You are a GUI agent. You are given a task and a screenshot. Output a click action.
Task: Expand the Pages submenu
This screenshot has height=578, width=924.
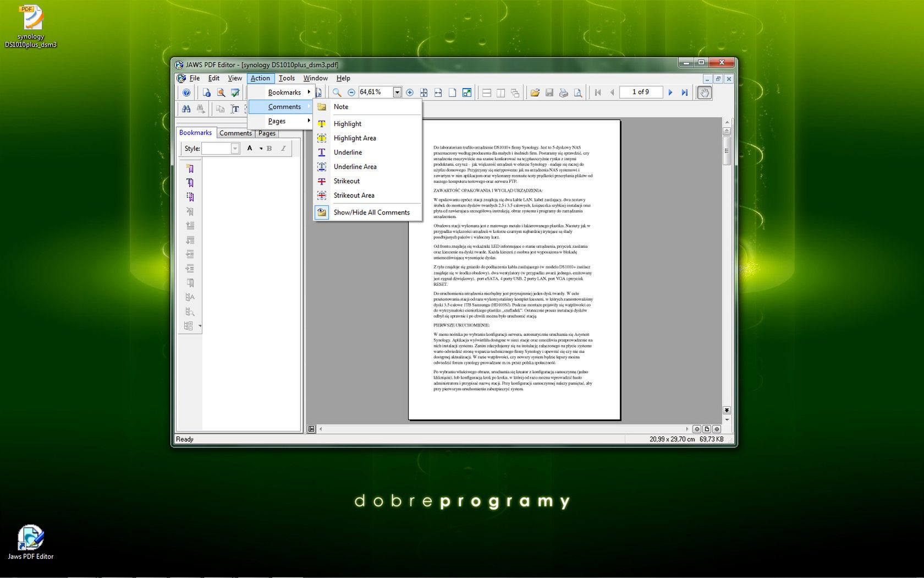(x=280, y=121)
